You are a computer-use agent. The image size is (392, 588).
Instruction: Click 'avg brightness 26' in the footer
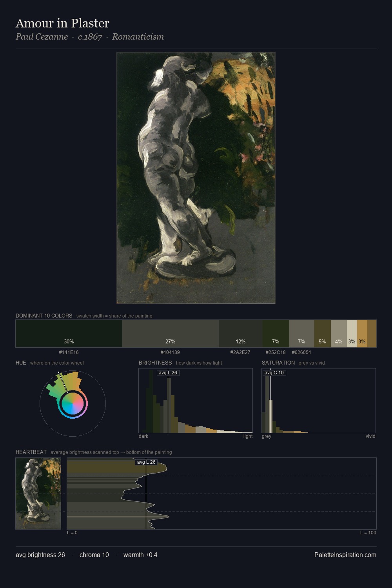click(40, 555)
